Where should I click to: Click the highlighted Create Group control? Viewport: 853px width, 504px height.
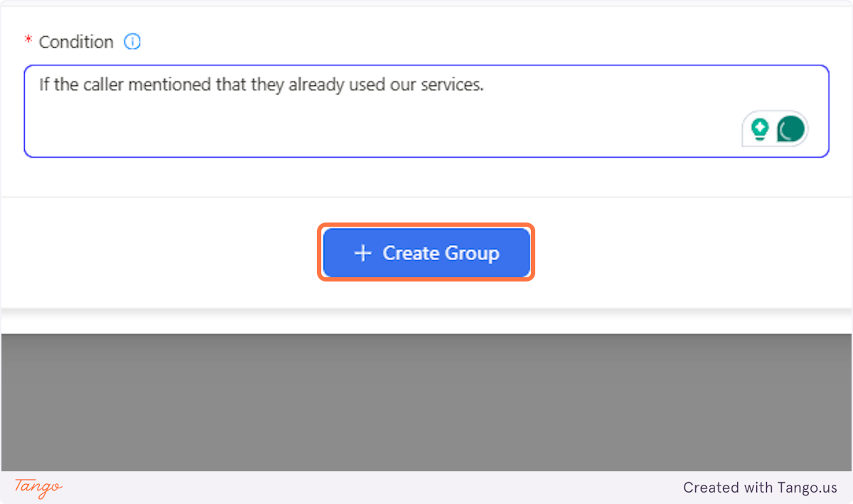click(426, 252)
